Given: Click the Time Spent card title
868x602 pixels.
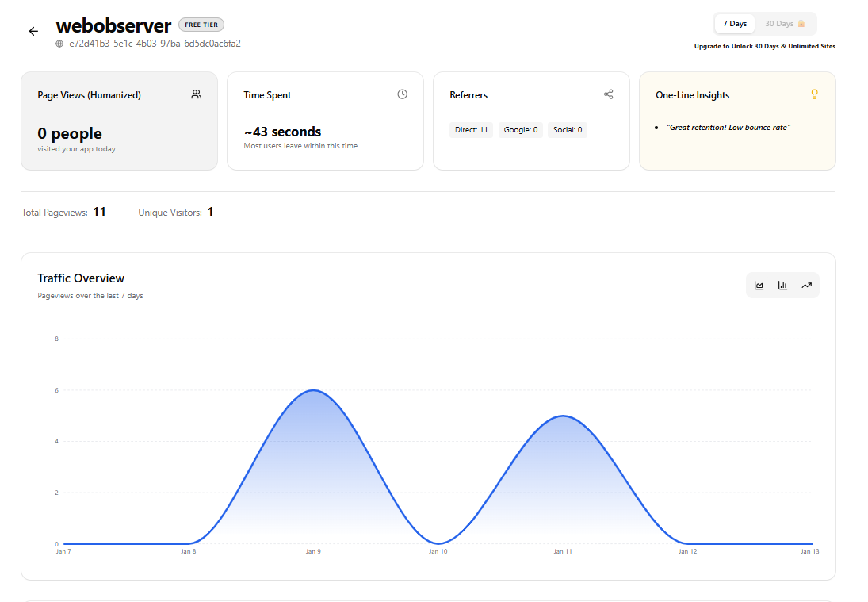Looking at the screenshot, I should point(267,95).
